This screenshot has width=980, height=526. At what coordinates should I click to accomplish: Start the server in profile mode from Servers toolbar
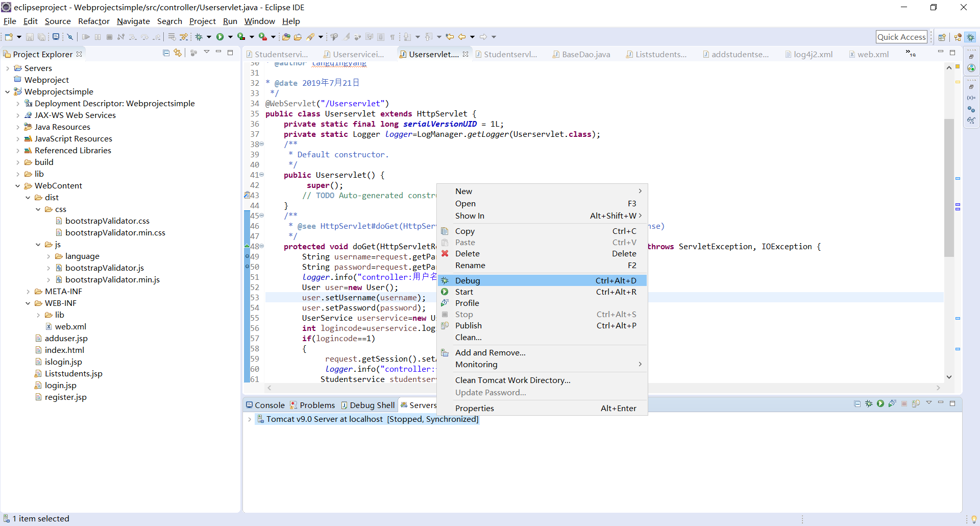[892, 403]
